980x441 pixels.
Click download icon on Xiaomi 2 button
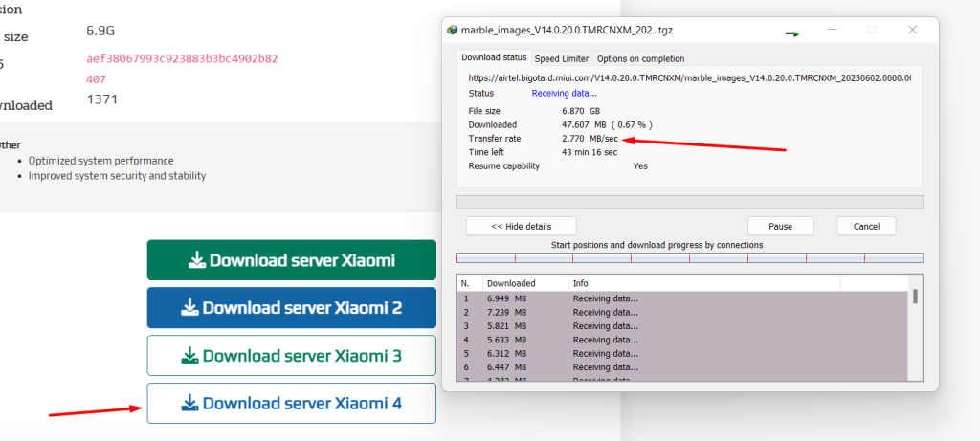[190, 308]
